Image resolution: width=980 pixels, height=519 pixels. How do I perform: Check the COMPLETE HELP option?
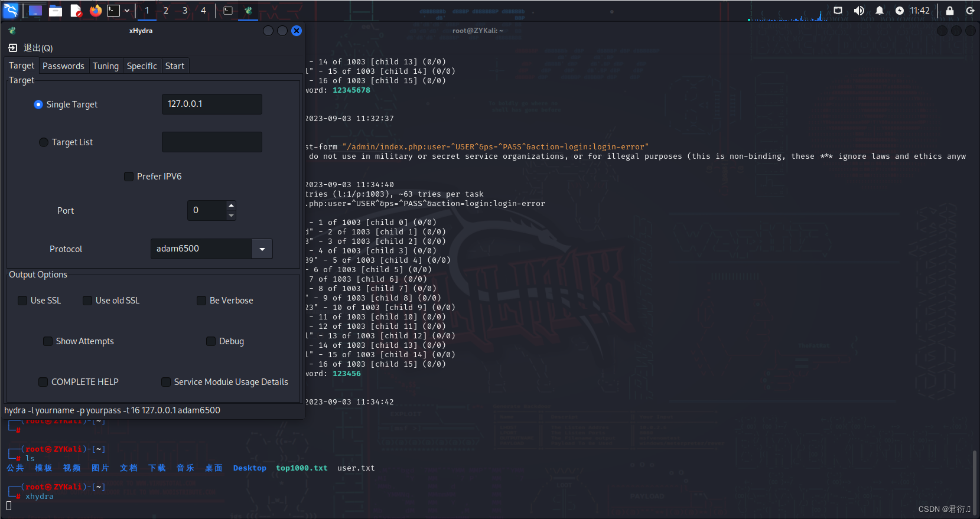pyautogui.click(x=43, y=382)
